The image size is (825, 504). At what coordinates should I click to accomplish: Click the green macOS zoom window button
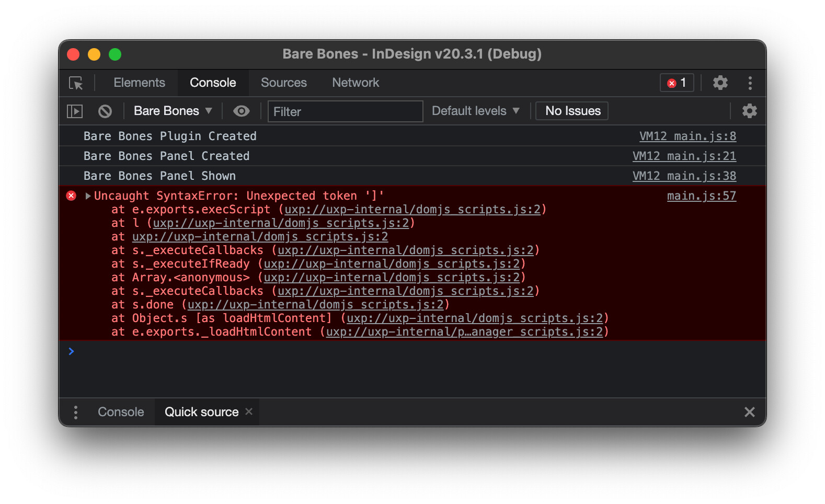pos(115,54)
